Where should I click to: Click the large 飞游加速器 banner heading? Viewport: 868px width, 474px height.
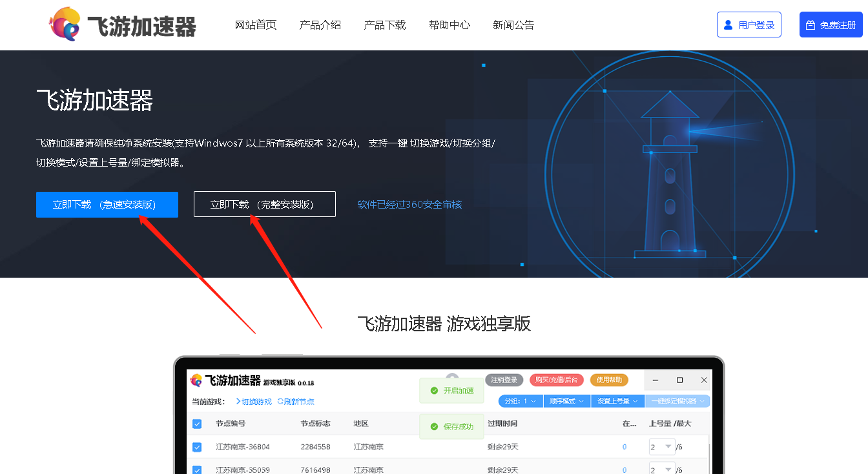(x=94, y=101)
